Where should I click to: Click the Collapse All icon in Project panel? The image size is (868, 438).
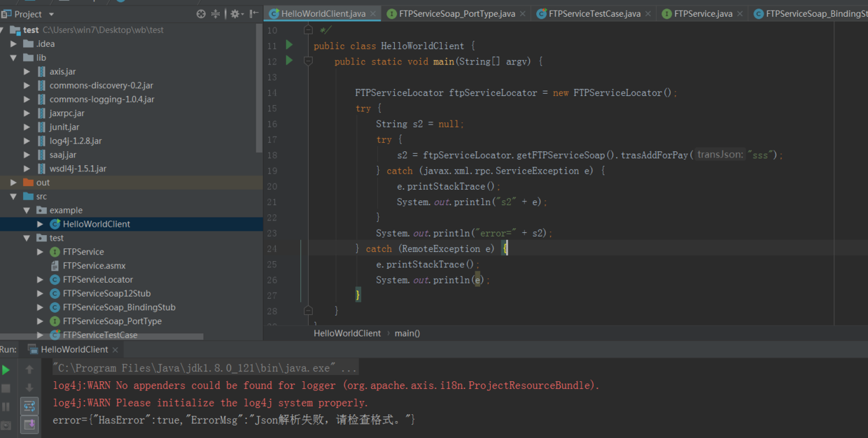(216, 14)
